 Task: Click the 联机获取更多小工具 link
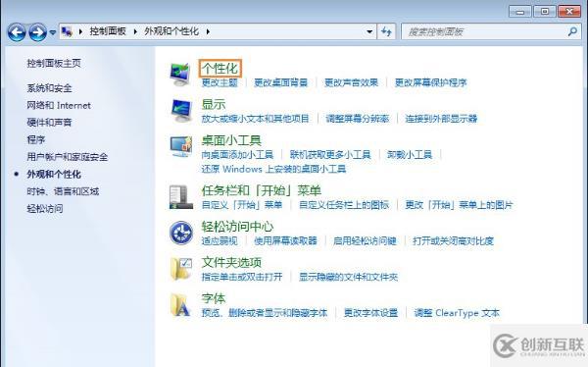[x=330, y=155]
